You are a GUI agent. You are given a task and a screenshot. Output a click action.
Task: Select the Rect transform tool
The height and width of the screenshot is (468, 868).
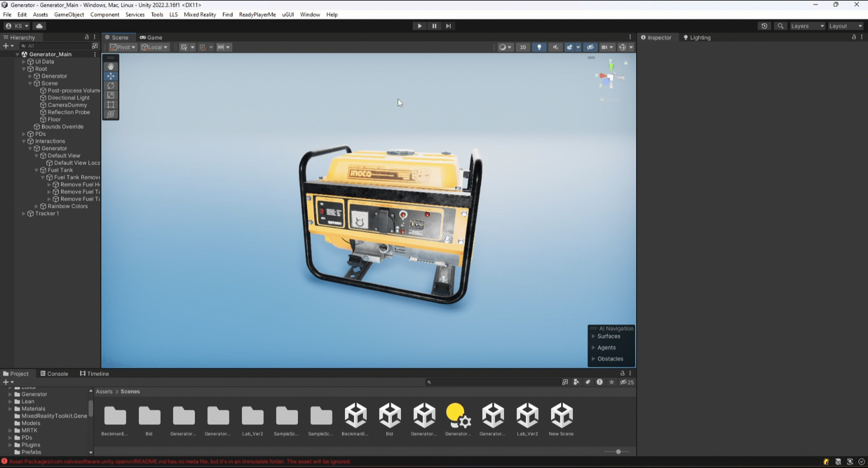[111, 105]
